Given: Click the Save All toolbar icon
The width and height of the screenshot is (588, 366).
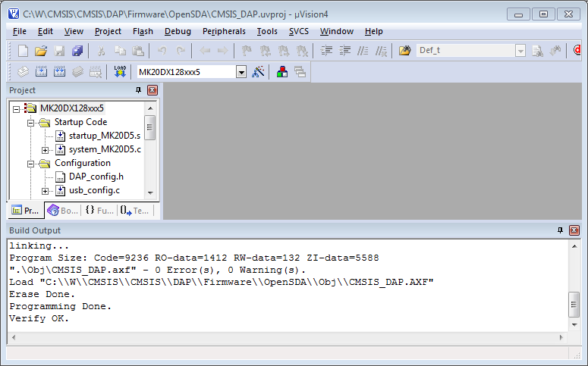Looking at the screenshot, I should (77, 51).
